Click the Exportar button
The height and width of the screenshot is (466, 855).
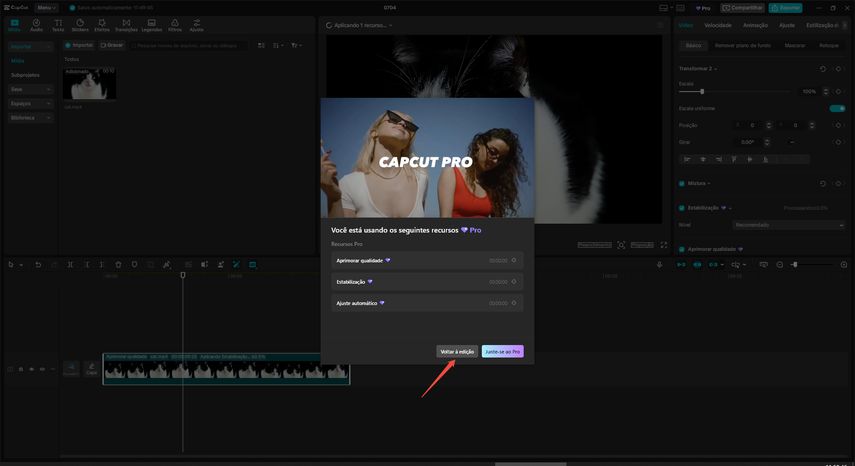(x=785, y=8)
